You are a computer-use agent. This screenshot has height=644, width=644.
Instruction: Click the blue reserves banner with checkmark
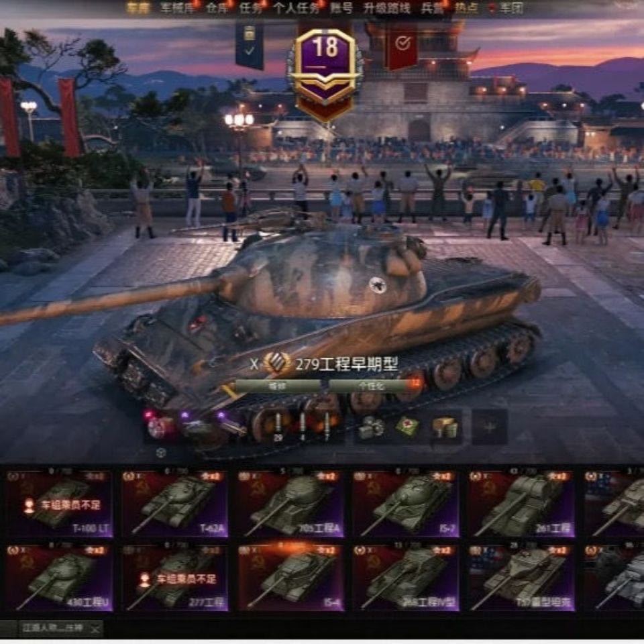[x=250, y=46]
